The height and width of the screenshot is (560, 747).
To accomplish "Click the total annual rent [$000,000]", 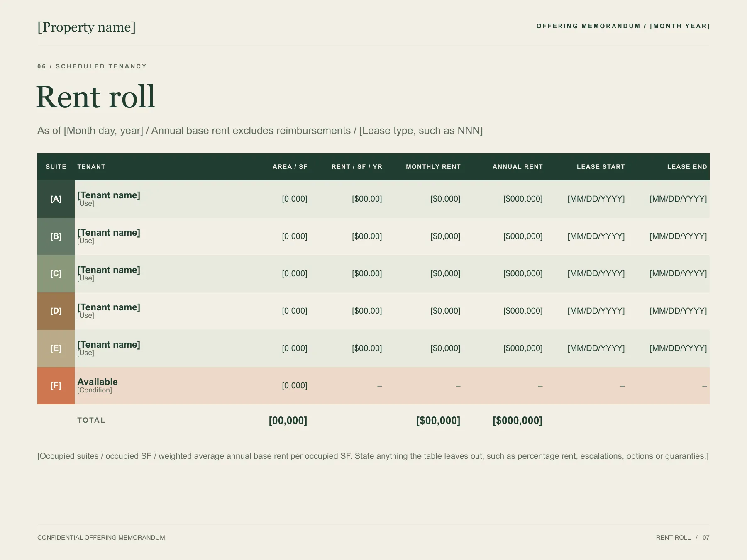I will pyautogui.click(x=518, y=421).
